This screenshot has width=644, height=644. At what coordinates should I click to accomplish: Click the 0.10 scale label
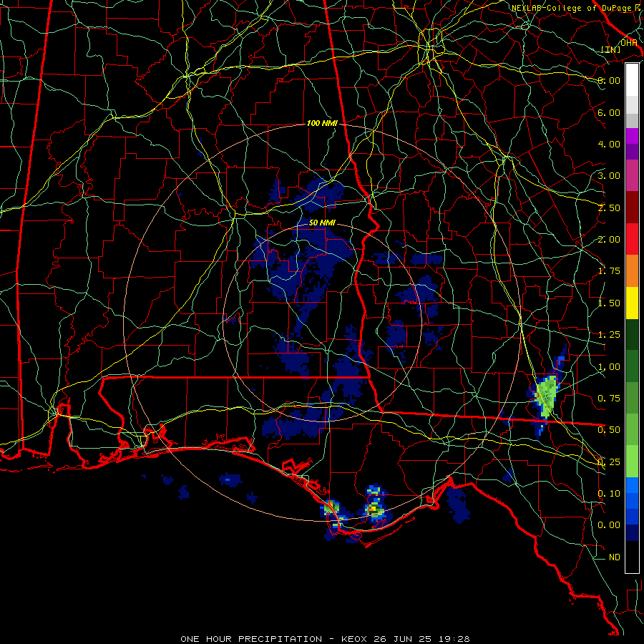tap(609, 494)
